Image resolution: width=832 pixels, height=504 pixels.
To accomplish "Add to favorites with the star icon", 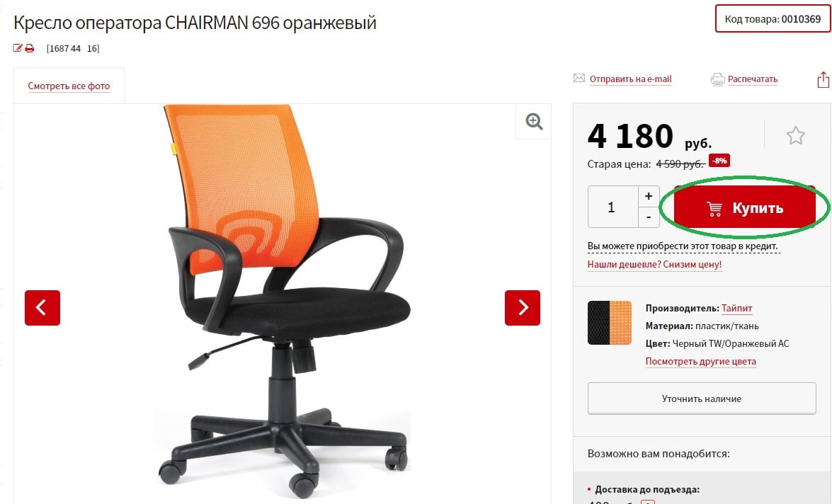I will (795, 136).
